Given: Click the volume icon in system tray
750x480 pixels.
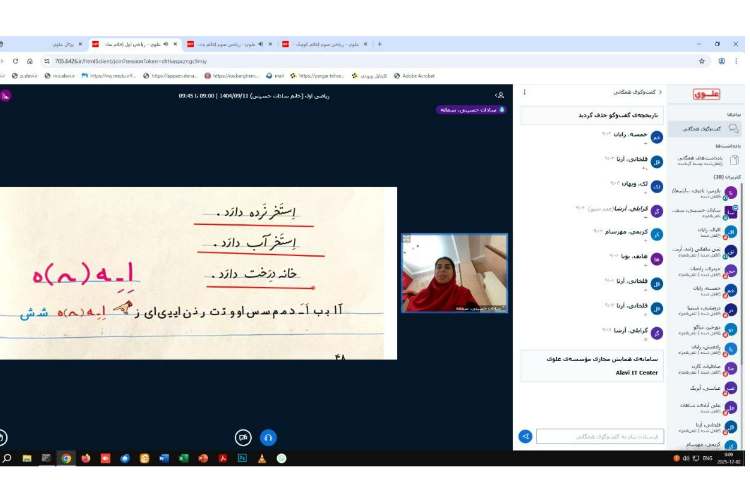Looking at the screenshot, I should 685,458.
